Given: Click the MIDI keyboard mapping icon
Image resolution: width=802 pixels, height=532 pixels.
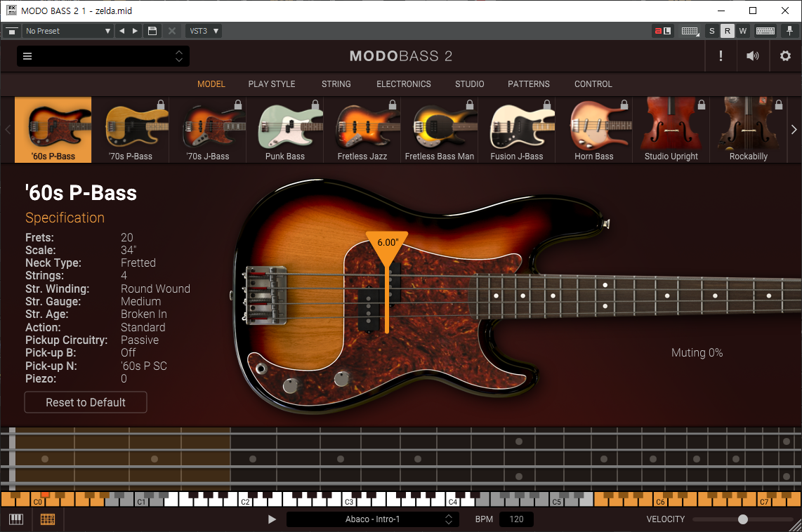Looking at the screenshot, I should (690, 31).
